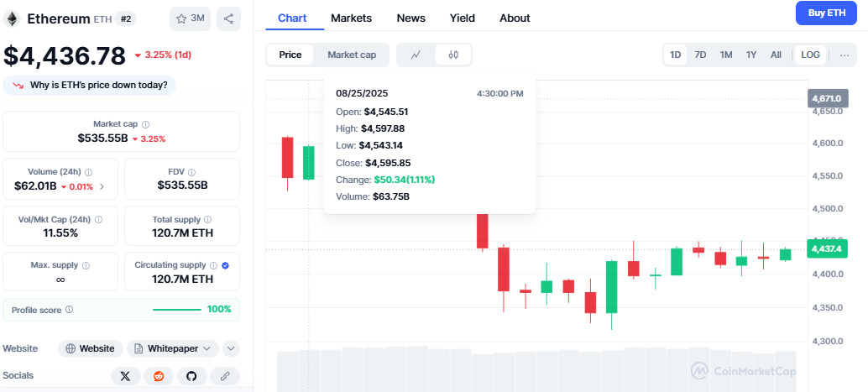Open the chain-link social icon

(225, 376)
